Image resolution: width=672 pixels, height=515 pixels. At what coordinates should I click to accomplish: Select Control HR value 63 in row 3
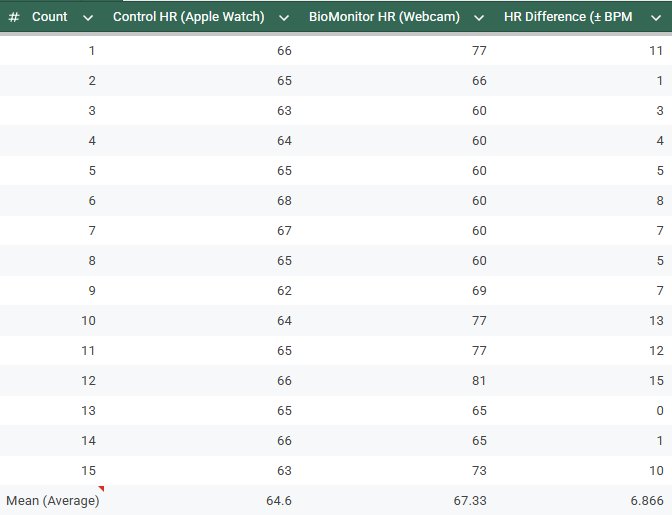click(x=284, y=111)
